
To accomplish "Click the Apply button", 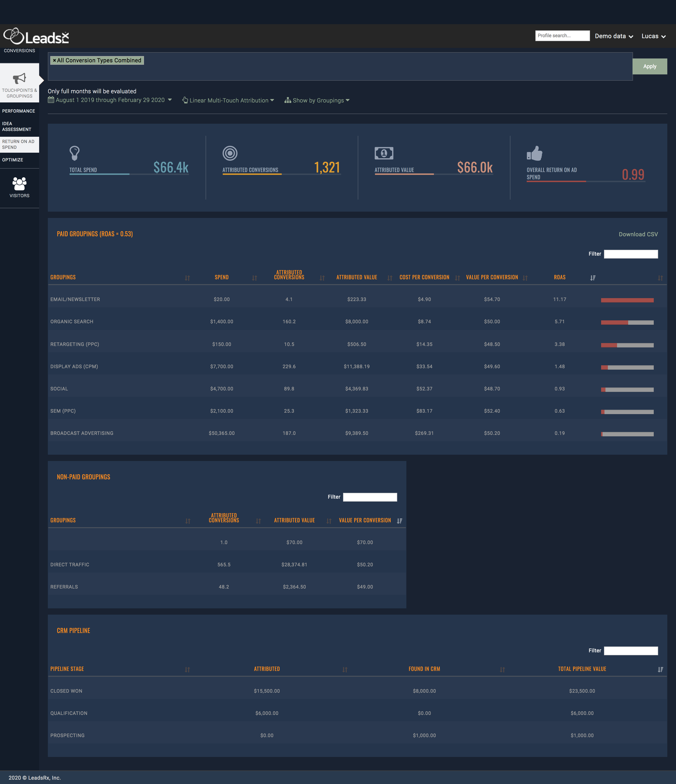I will 649,66.
